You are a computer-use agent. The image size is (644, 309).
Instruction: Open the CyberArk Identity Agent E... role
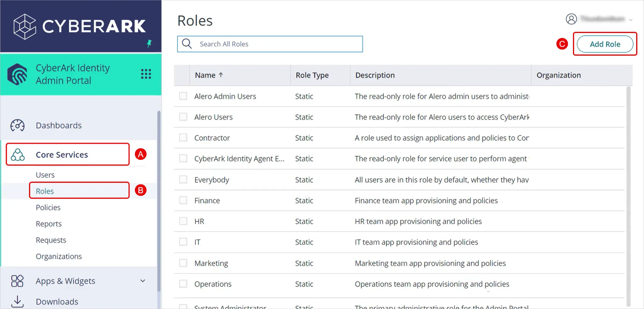[239, 159]
